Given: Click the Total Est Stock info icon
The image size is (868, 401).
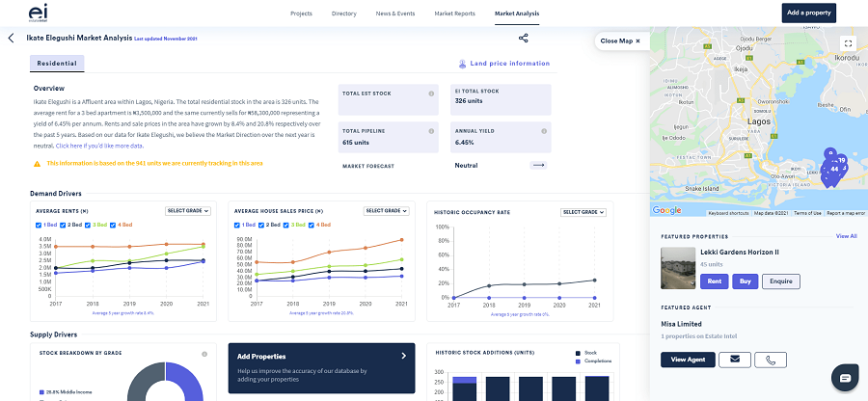Looking at the screenshot, I should point(431,94).
